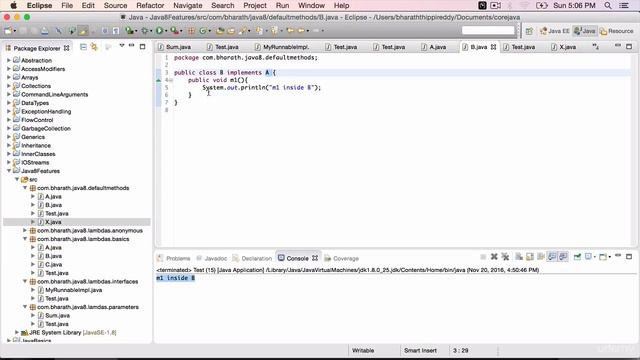Image resolution: width=640 pixels, height=360 pixels.
Task: Maximize the Console panel
Action: (x=629, y=256)
